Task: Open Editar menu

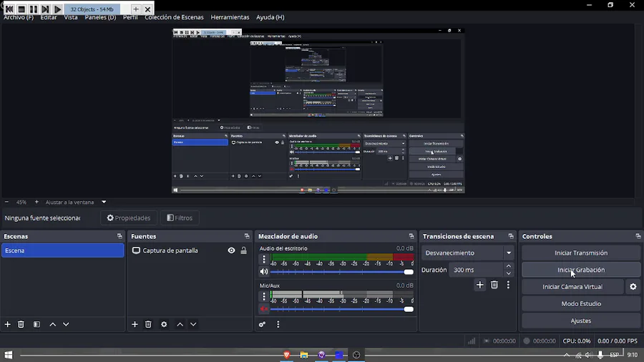Action: [49, 17]
